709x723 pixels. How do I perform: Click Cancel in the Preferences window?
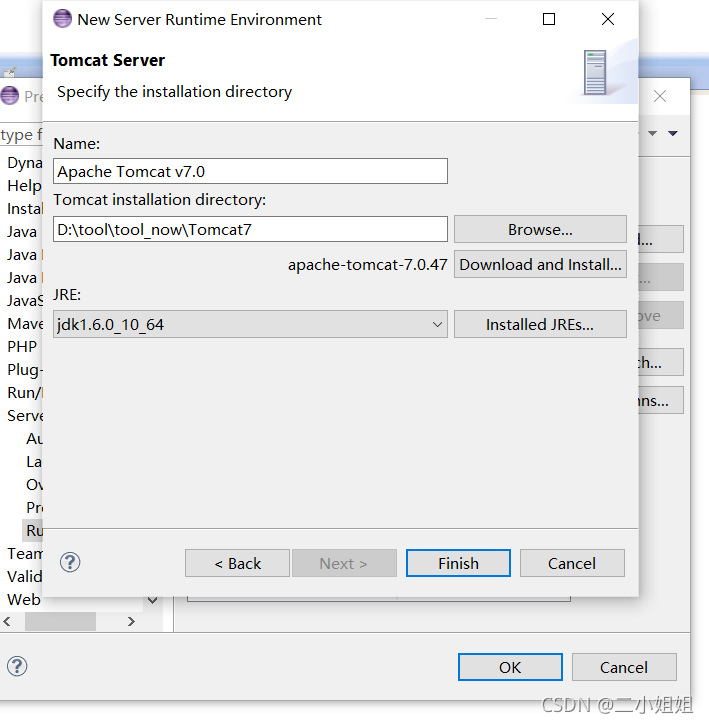[624, 667]
